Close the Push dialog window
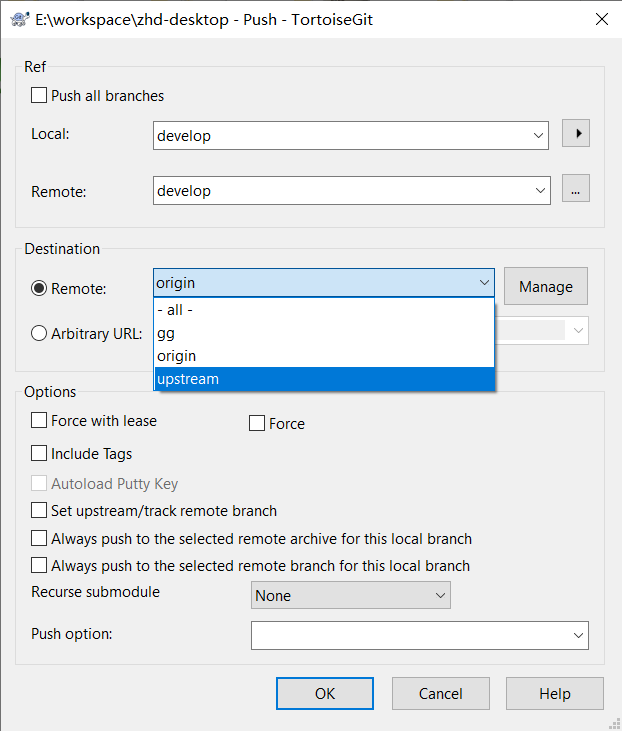Image resolution: width=622 pixels, height=731 pixels. [x=600, y=19]
